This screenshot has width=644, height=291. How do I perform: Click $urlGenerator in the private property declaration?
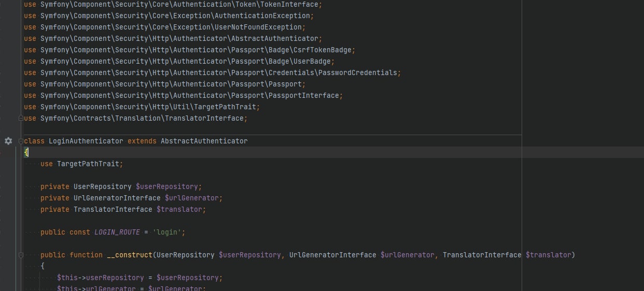pyautogui.click(x=193, y=198)
